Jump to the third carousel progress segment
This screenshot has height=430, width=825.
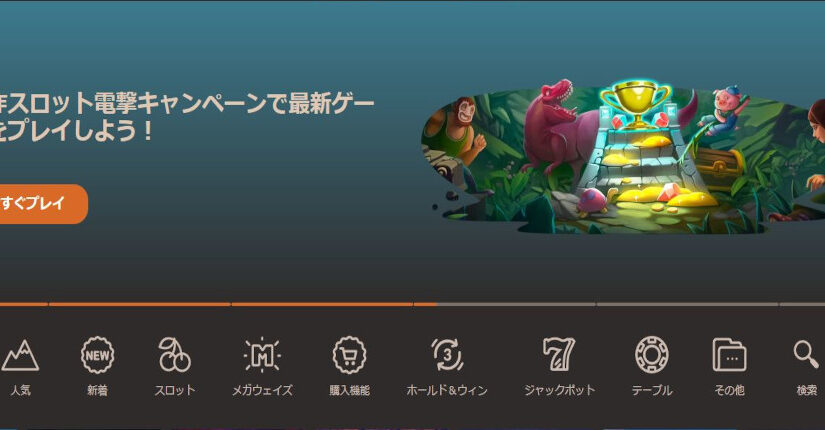pos(322,304)
